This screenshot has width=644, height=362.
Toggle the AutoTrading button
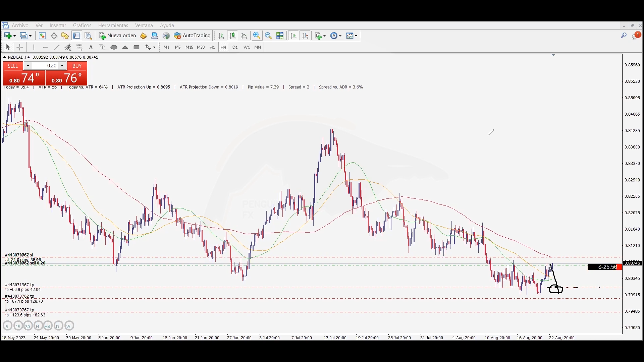192,36
